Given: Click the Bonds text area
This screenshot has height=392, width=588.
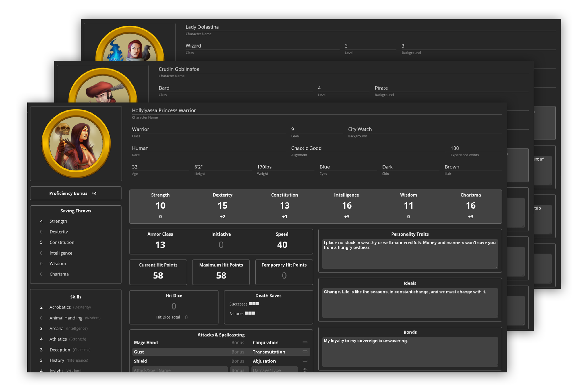Looking at the screenshot, I should (x=410, y=352).
